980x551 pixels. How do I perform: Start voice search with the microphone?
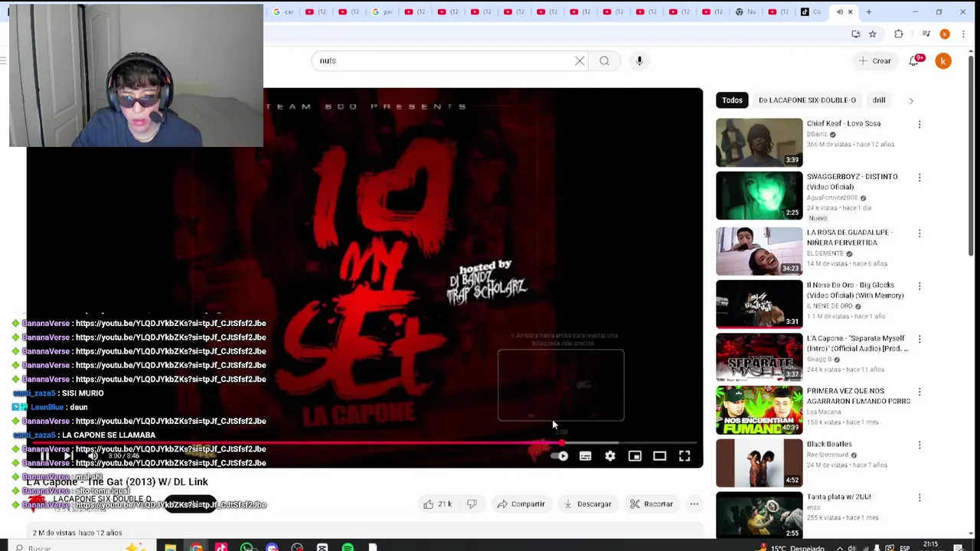coord(639,60)
